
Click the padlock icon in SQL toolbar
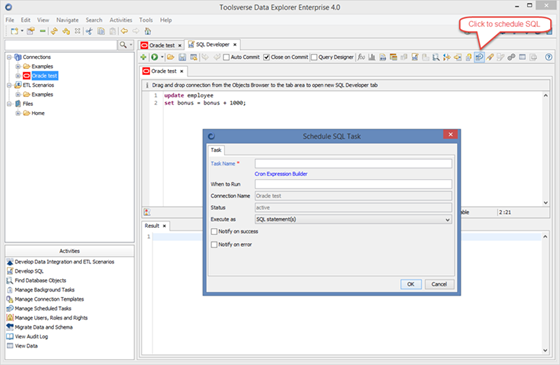(469, 57)
